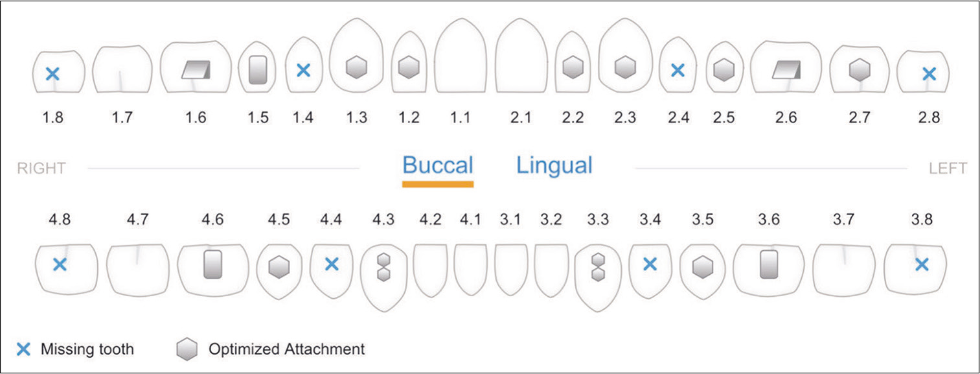Click the missing tooth X on tooth 1.8
This screenshot has width=980, height=374.
point(52,74)
